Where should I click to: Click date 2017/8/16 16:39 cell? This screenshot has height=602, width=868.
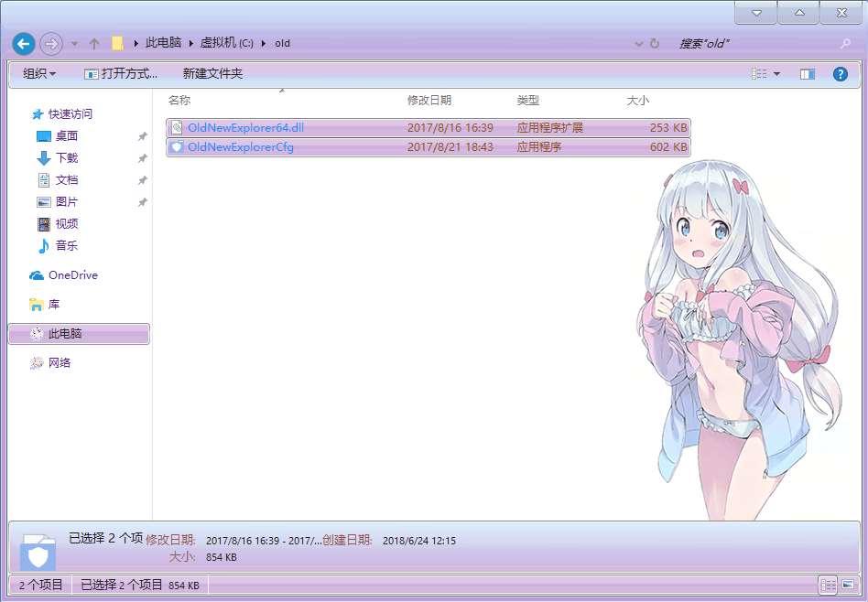[x=450, y=128]
